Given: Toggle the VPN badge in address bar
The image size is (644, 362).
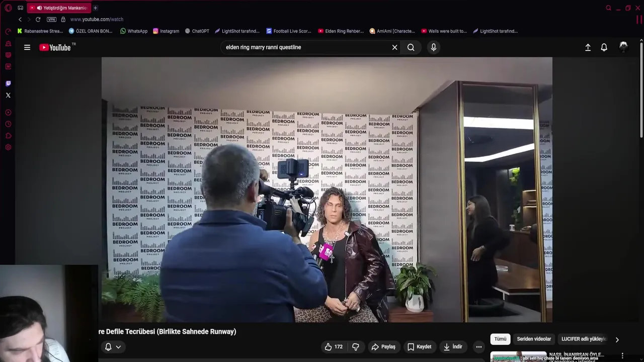Looking at the screenshot, I should (51, 19).
